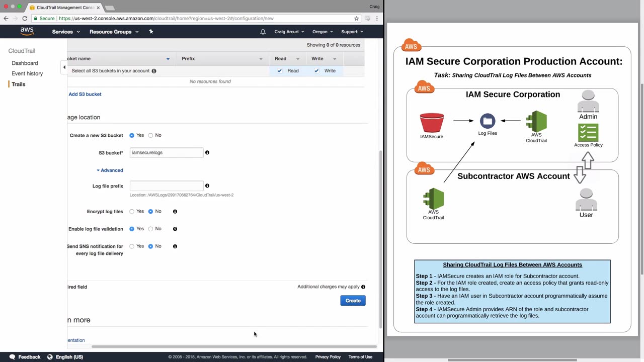Select No for Enable log file validation
The width and height of the screenshot is (644, 362).
pyautogui.click(x=150, y=229)
